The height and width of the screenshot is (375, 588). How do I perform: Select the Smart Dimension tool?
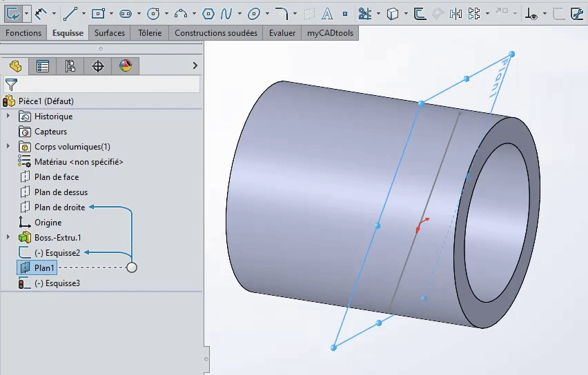click(41, 14)
